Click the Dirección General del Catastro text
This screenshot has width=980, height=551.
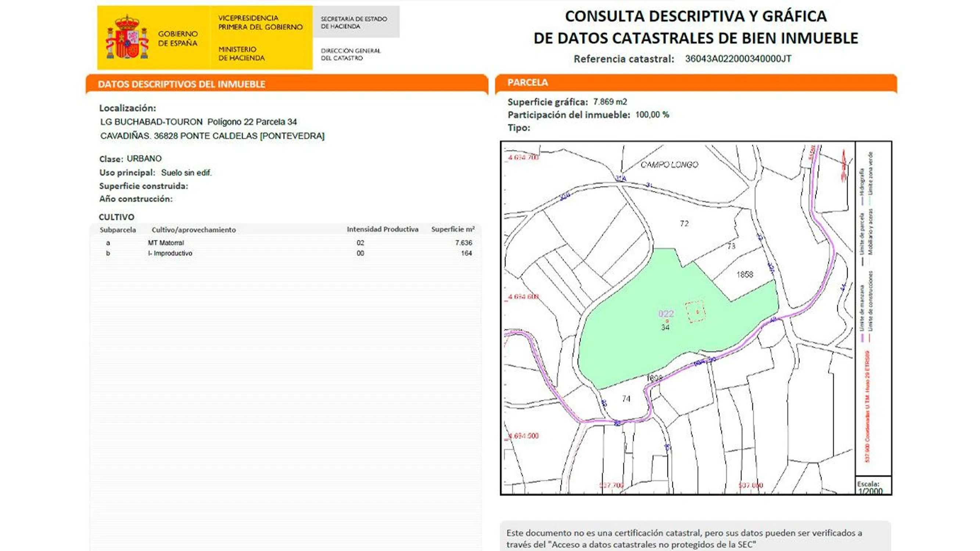click(351, 54)
